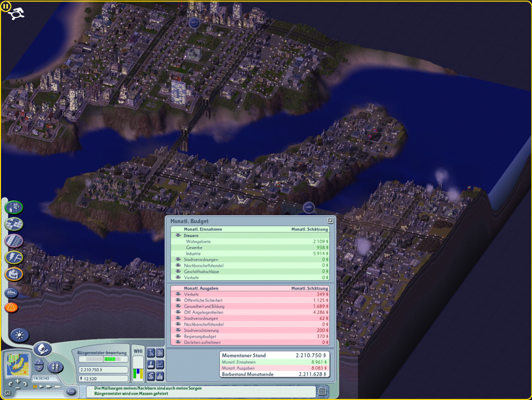Open the line graphs icon
The width and height of the screenshot is (532, 400).
tap(160, 364)
